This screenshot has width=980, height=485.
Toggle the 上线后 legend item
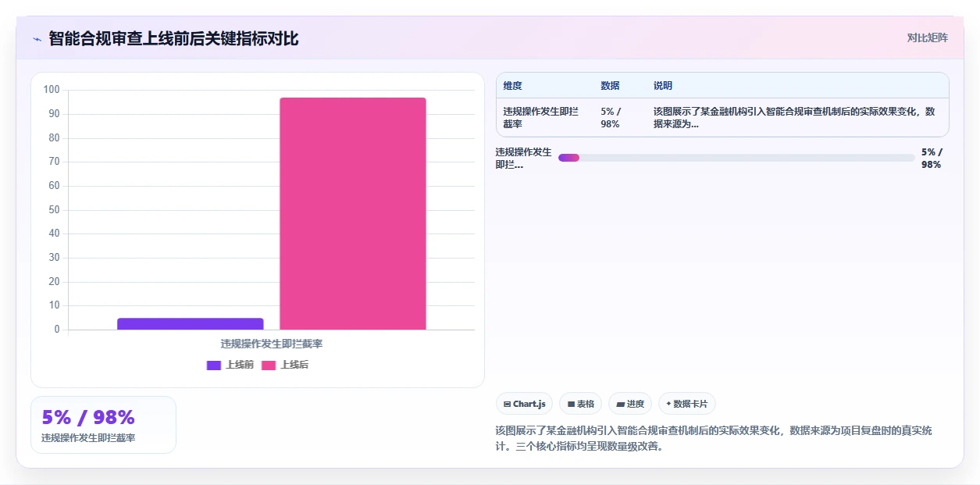[284, 365]
